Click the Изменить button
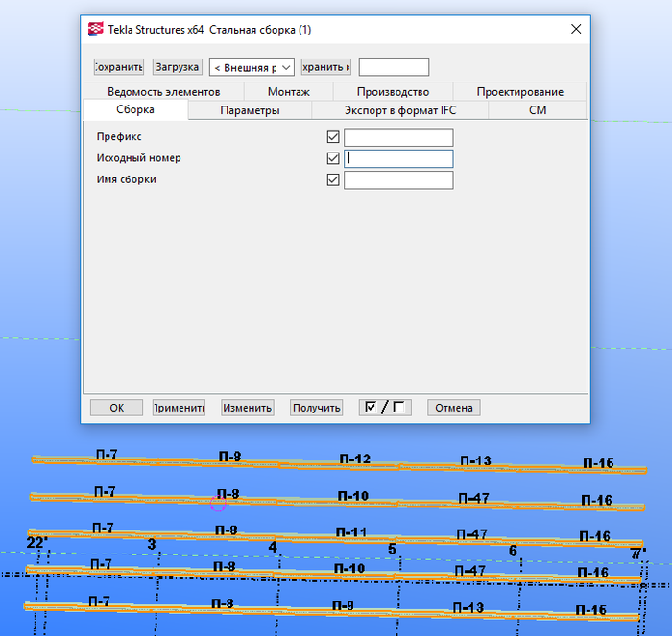Screen dimensions: 672x636 click(248, 408)
